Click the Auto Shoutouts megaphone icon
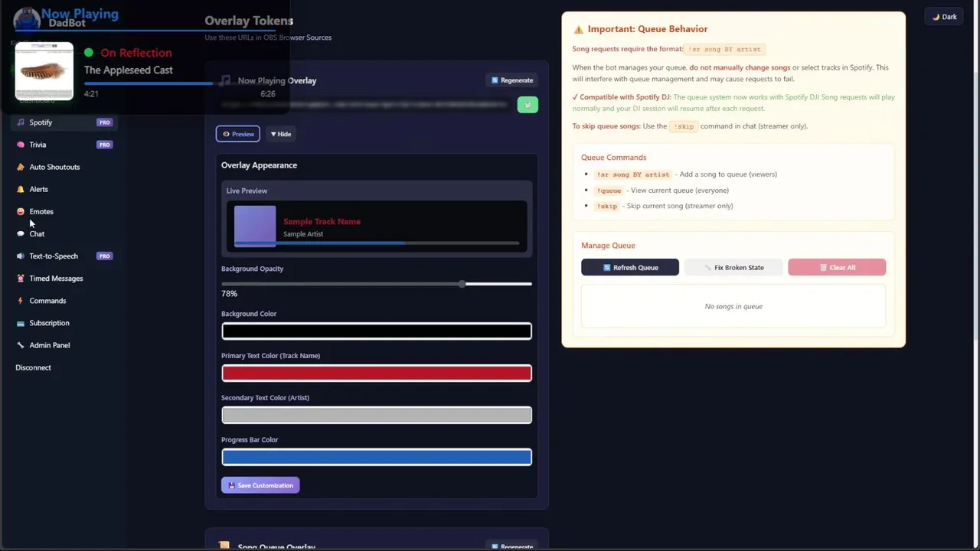The image size is (980, 551). click(21, 167)
